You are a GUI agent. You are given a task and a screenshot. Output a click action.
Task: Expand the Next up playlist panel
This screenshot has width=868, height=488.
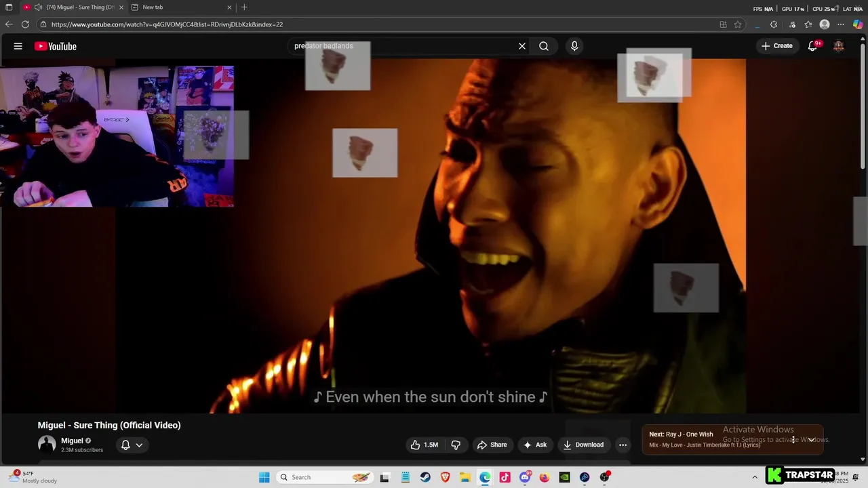click(x=811, y=440)
